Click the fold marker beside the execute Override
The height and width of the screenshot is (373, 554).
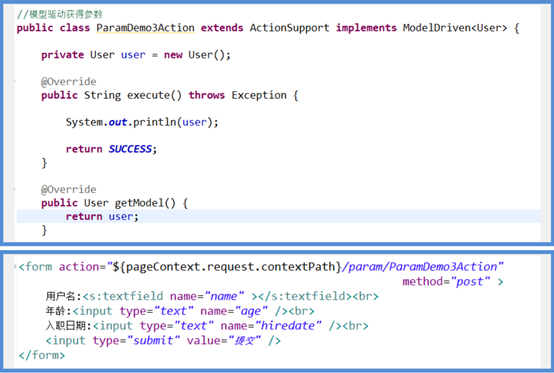point(14,82)
